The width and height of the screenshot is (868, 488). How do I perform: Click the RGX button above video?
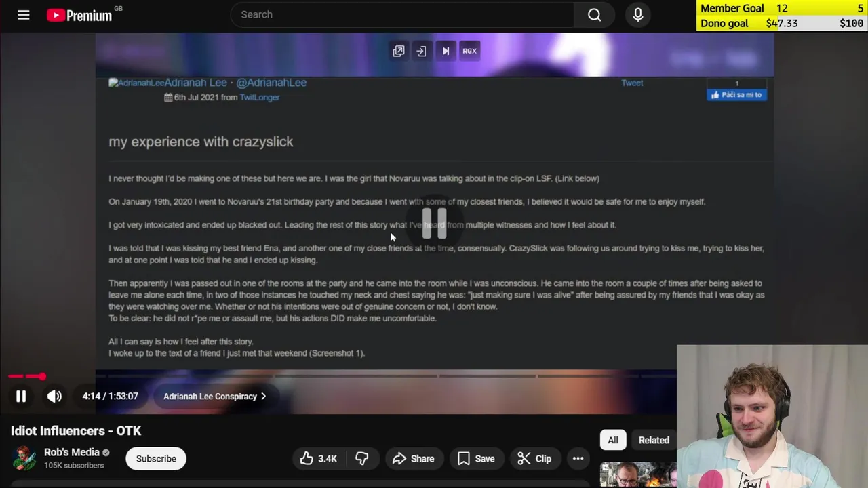[x=469, y=51]
